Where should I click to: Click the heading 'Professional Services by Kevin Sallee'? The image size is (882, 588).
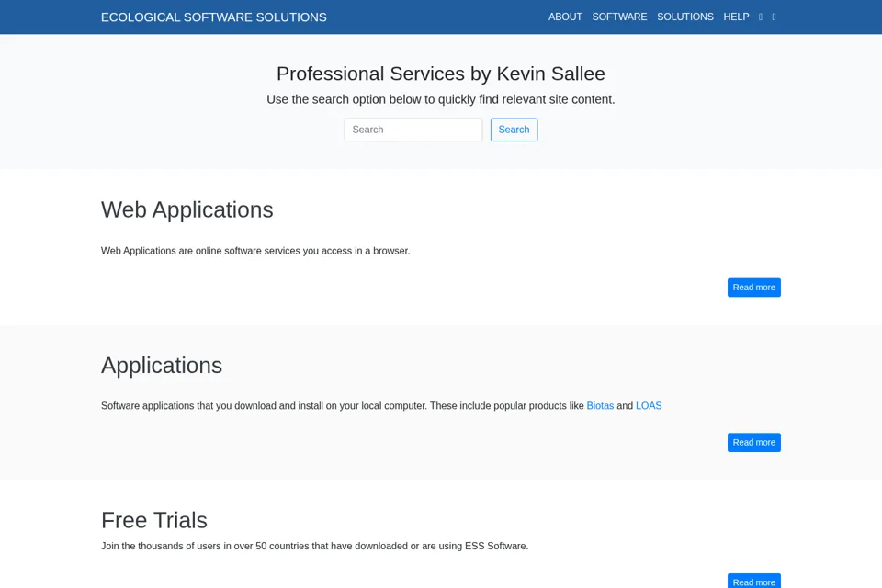pos(441,73)
